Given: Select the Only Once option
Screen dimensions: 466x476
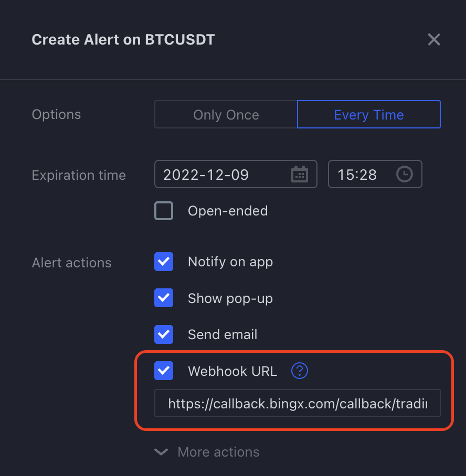Looking at the screenshot, I should point(226,115).
